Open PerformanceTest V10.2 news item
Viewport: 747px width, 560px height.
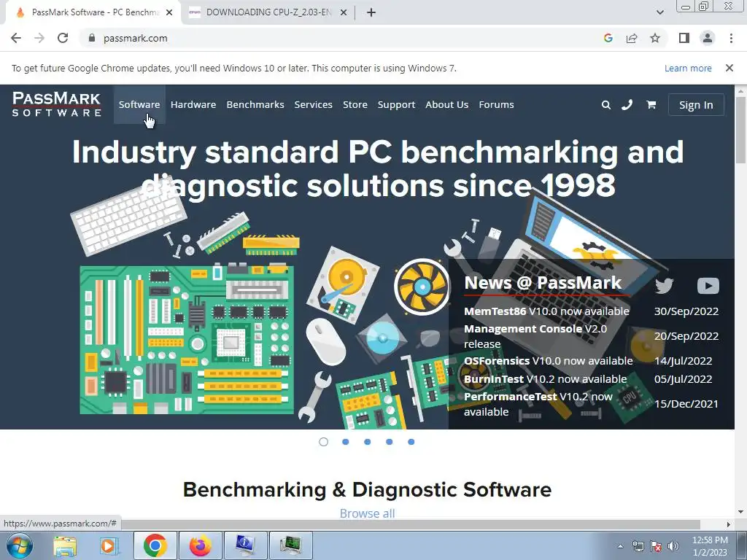[x=538, y=404]
